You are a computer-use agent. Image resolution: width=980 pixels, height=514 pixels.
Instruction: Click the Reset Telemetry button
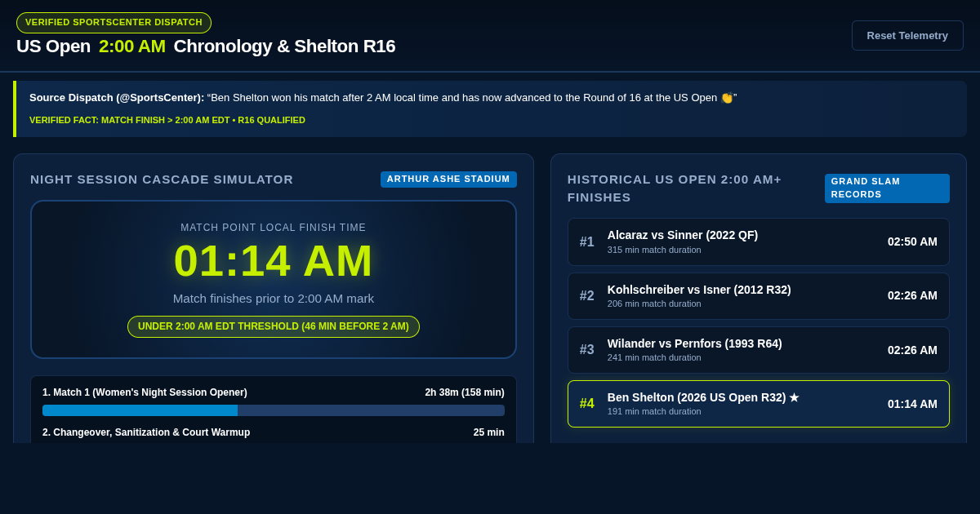click(907, 36)
